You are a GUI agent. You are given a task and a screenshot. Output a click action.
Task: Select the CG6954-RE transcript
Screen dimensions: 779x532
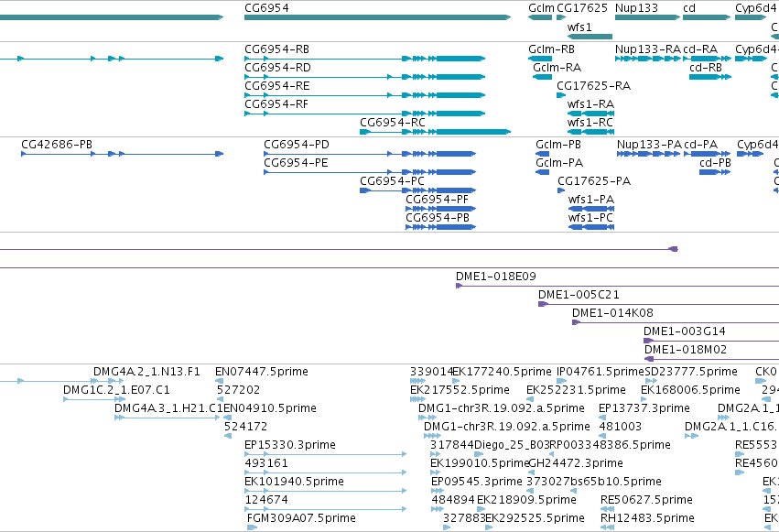pyautogui.click(x=364, y=95)
